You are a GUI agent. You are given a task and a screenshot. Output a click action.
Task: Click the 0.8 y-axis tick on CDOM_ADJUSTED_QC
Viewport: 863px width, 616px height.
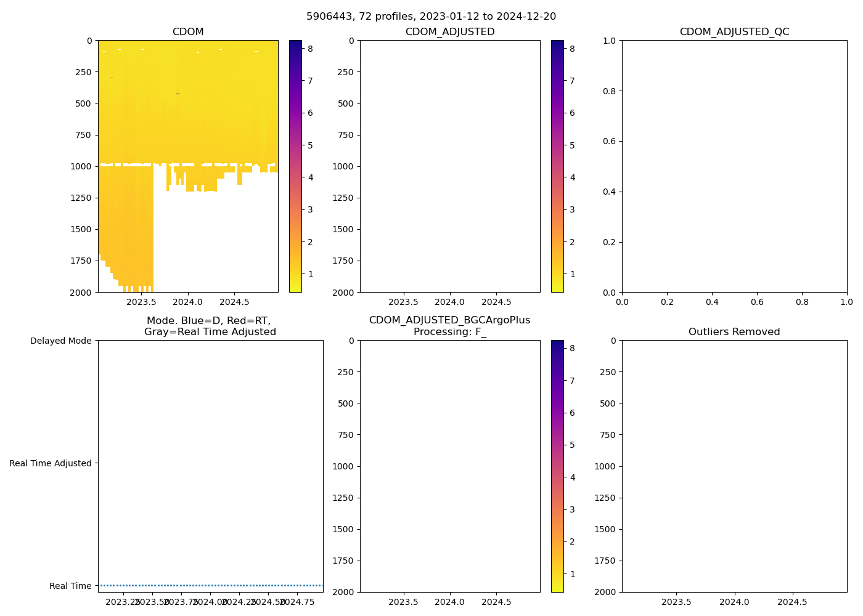pos(609,91)
